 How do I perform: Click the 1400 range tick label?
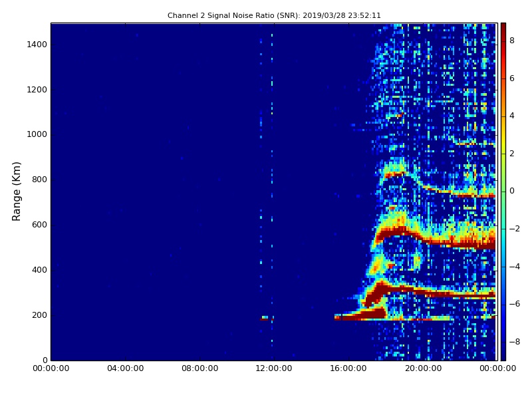coord(37,45)
